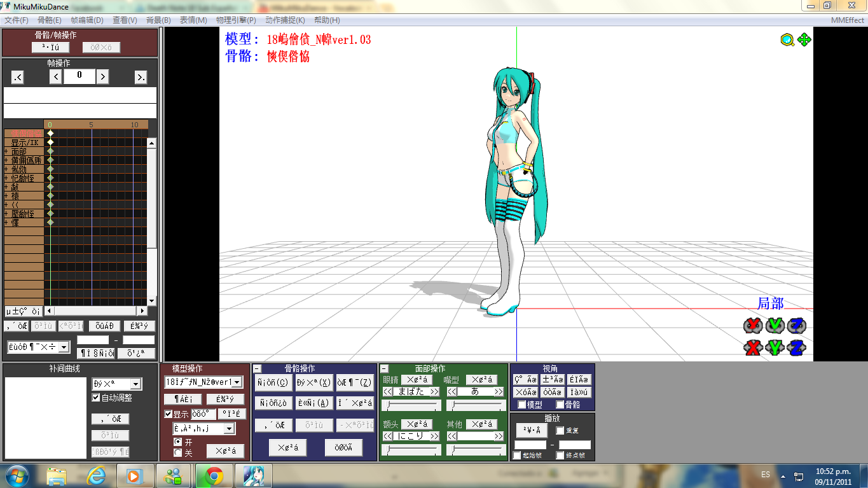The image size is (868, 488).
Task: Click the blue Z rotation axis icon
Action: coord(796,326)
